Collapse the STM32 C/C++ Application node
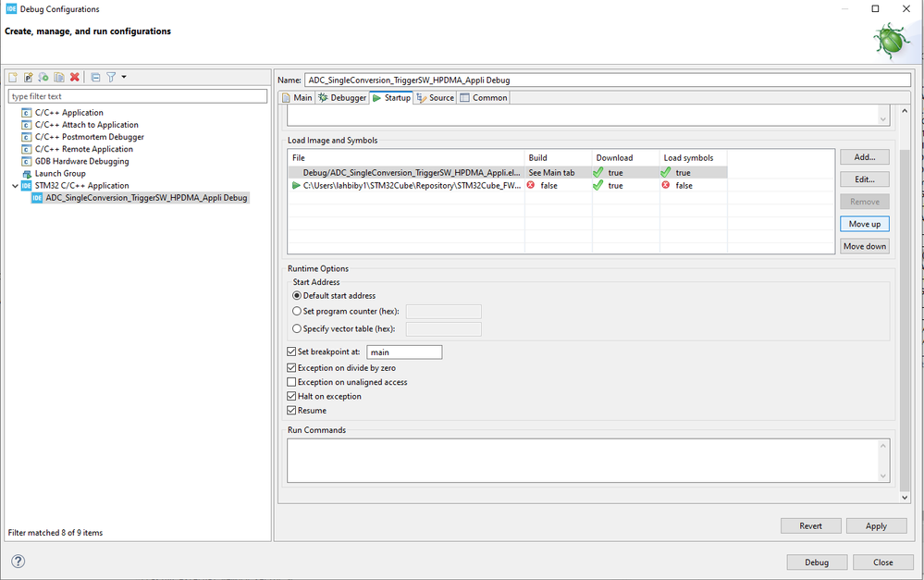The image size is (924, 580). (x=15, y=186)
